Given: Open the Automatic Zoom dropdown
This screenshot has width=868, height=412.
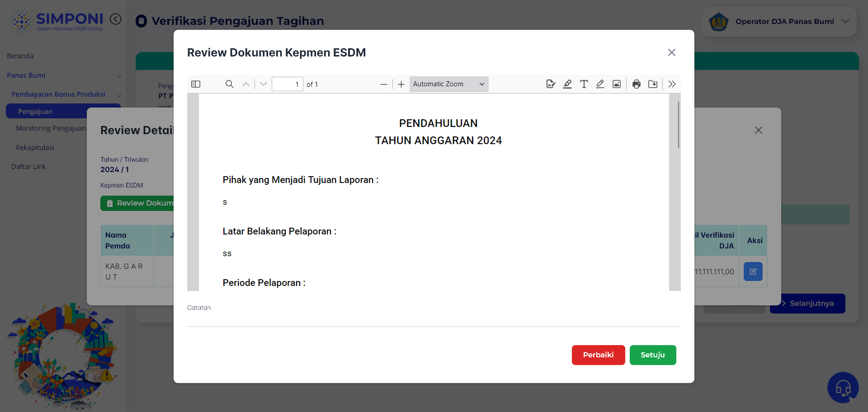Looking at the screenshot, I should pyautogui.click(x=449, y=84).
